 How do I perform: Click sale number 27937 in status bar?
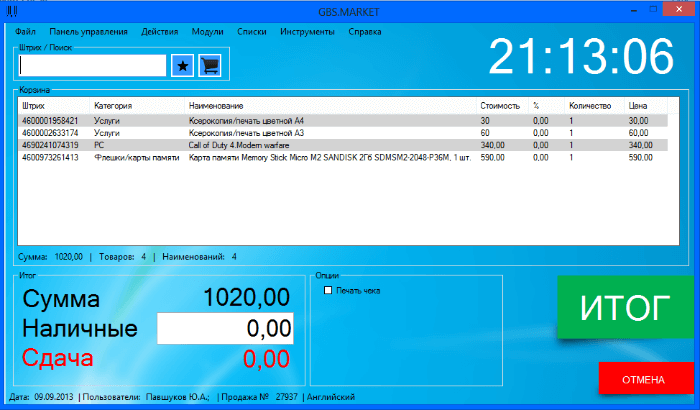[x=287, y=397]
